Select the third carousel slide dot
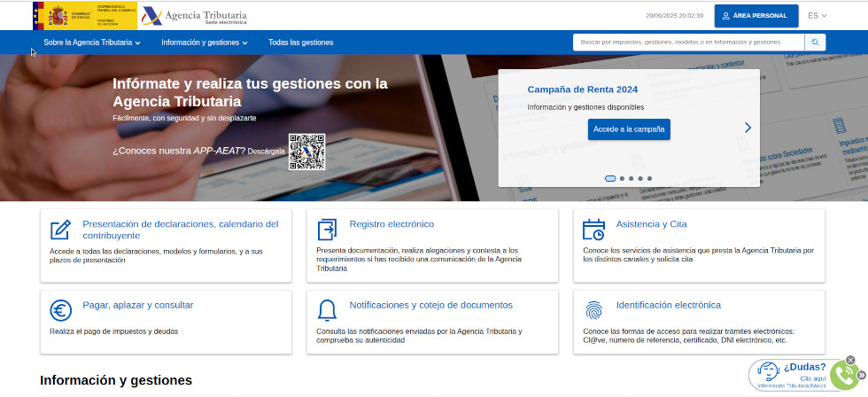Image resolution: width=868 pixels, height=397 pixels. click(x=631, y=178)
